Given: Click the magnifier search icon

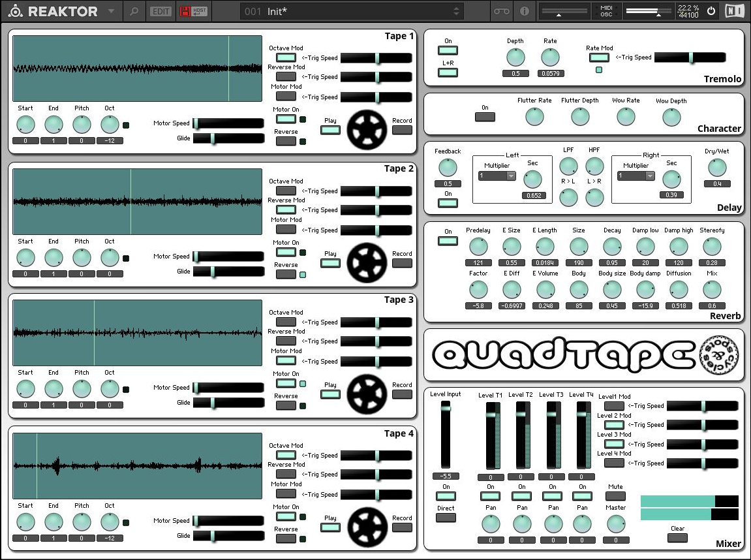Looking at the screenshot, I should click(134, 11).
